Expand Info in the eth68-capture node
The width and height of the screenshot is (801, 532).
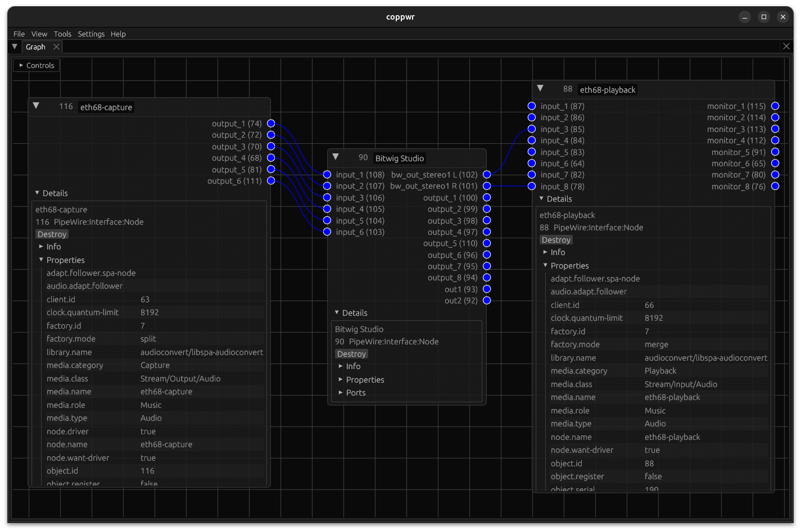click(x=49, y=247)
